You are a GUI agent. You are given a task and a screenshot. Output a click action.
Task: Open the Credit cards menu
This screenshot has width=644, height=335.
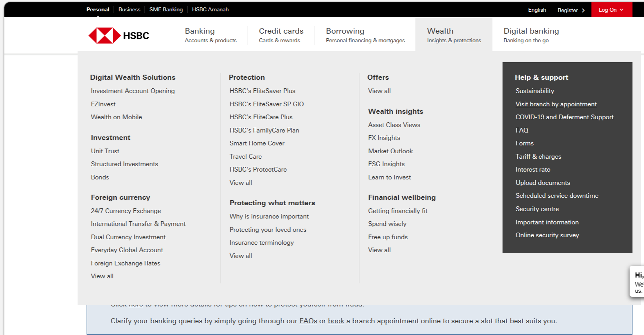tap(281, 35)
